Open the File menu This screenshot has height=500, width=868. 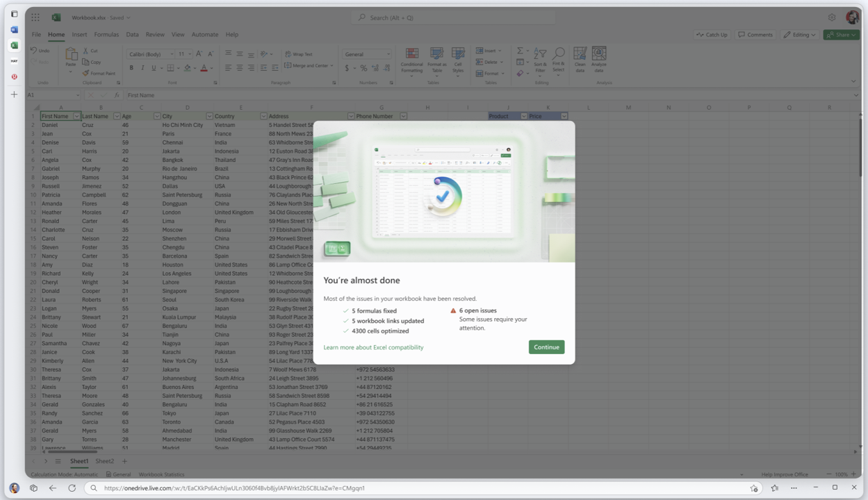36,35
